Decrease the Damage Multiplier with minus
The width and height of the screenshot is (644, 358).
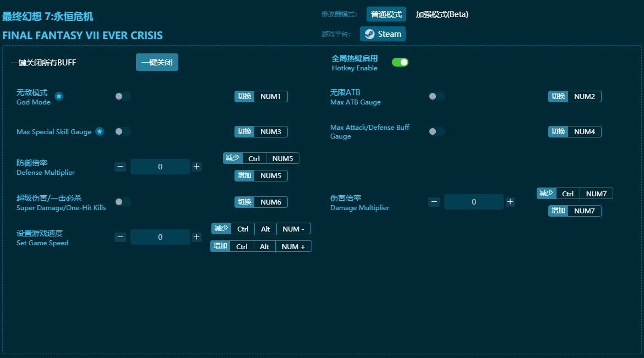[434, 202]
